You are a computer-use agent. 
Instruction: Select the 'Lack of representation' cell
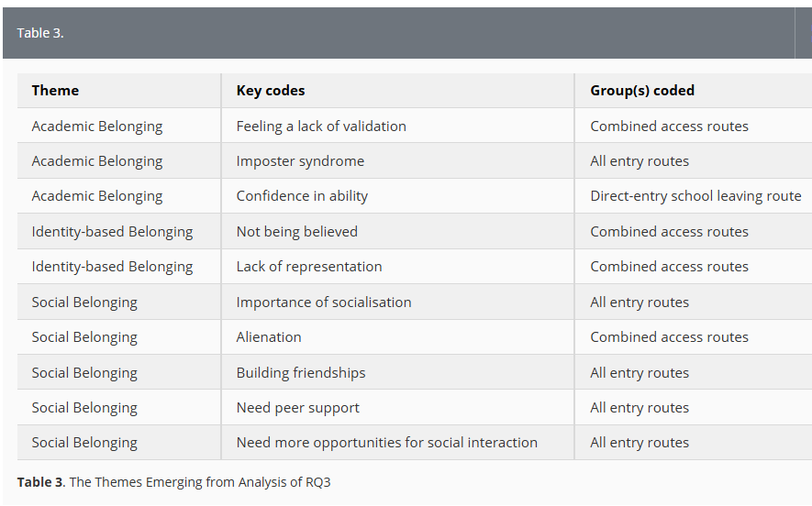309,267
